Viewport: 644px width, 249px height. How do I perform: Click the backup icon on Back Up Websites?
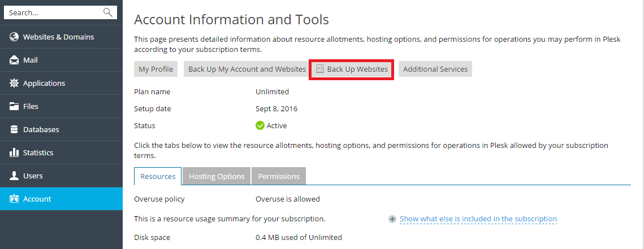[x=320, y=69]
